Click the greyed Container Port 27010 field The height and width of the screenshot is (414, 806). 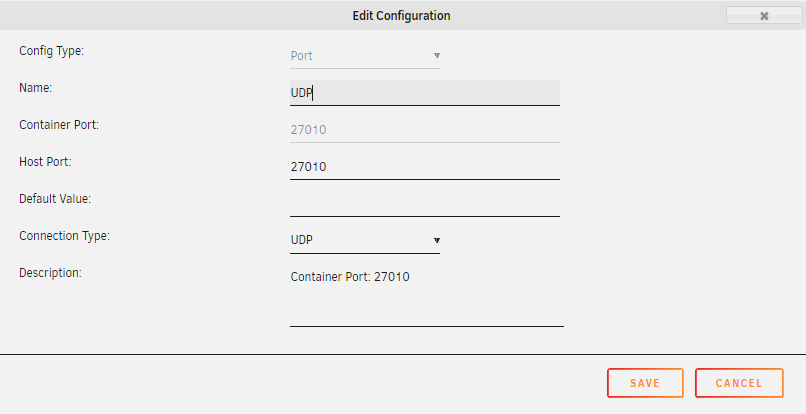click(x=425, y=130)
